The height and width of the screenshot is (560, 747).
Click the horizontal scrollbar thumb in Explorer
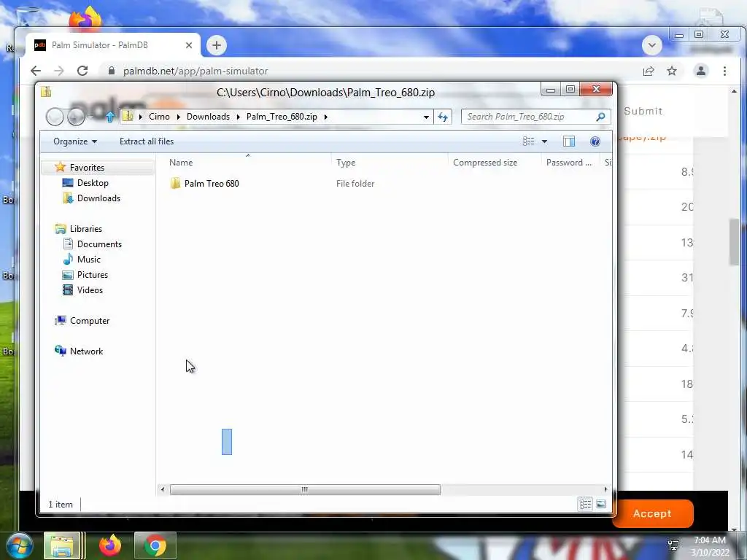(x=305, y=489)
